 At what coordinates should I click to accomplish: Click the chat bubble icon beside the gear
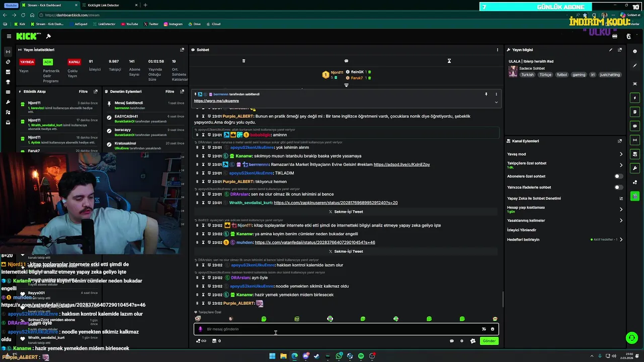[452, 341]
